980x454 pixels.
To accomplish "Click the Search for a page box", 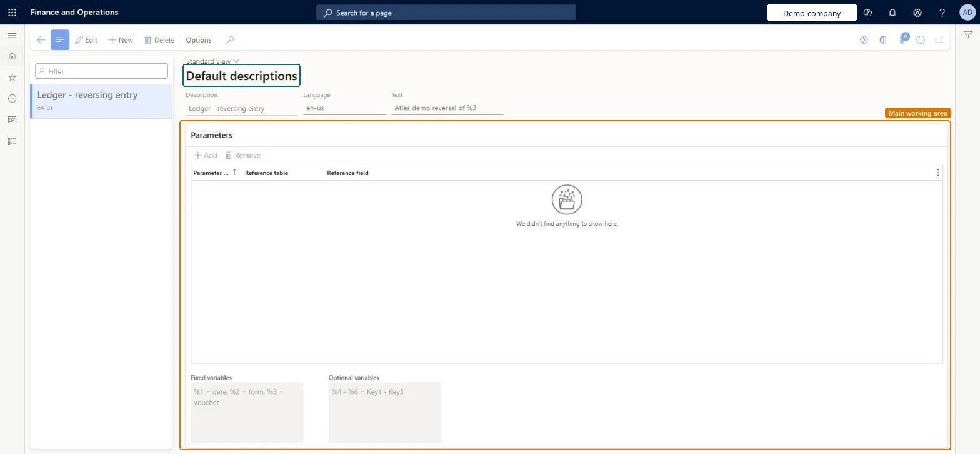I will pos(446,13).
